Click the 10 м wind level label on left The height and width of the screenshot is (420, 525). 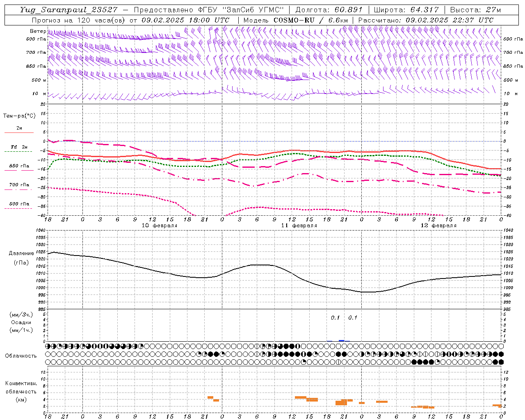(x=39, y=94)
